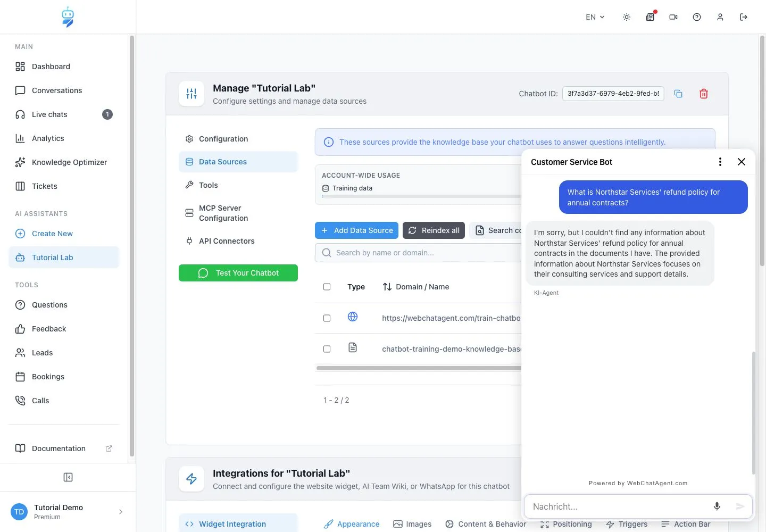Open the user profile icon
The width and height of the screenshot is (766, 532).
(720, 17)
